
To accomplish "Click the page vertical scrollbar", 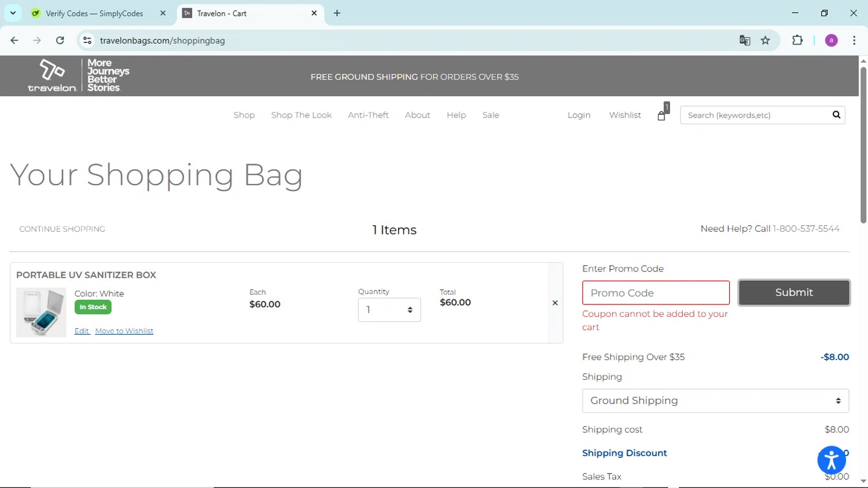I will tap(863, 145).
